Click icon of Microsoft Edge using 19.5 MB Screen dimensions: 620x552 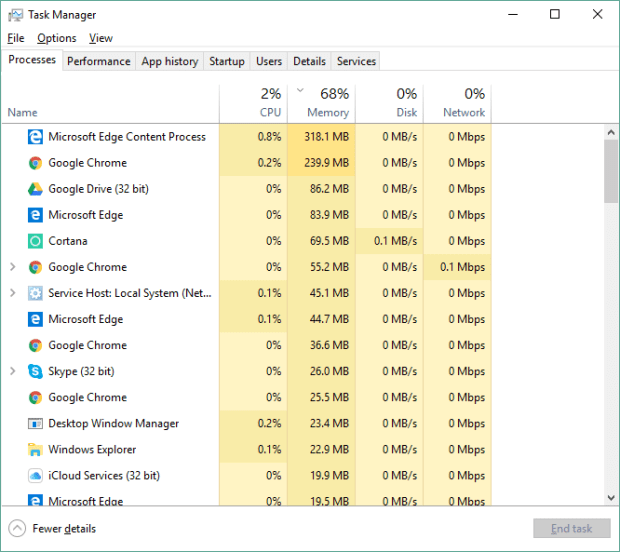point(35,500)
